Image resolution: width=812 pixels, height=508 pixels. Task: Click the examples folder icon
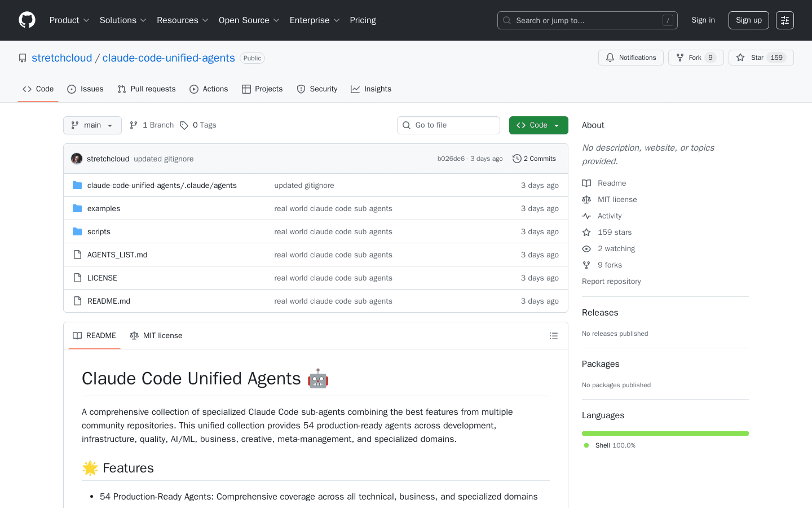[x=77, y=208]
